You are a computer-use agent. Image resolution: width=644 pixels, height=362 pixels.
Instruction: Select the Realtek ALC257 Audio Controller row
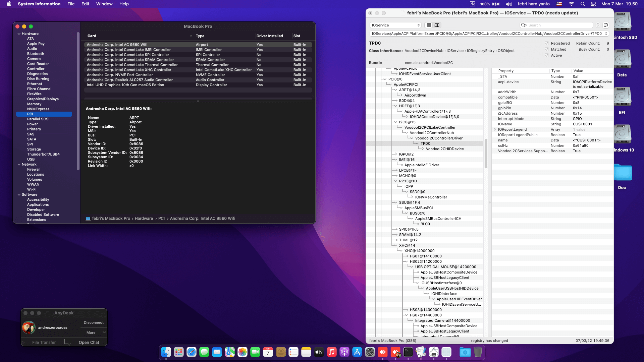pos(198,80)
